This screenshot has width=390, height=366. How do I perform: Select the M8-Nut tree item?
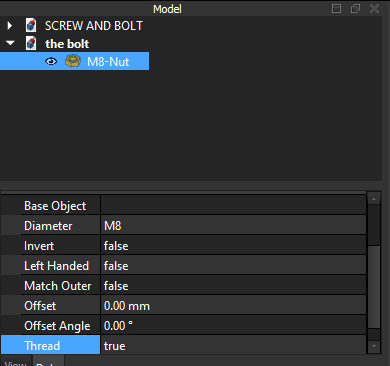(74, 61)
